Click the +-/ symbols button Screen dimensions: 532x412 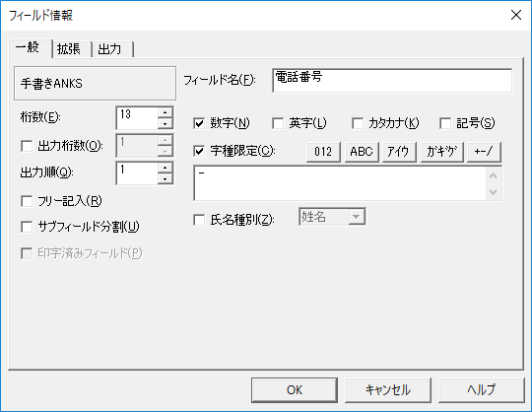coord(484,152)
